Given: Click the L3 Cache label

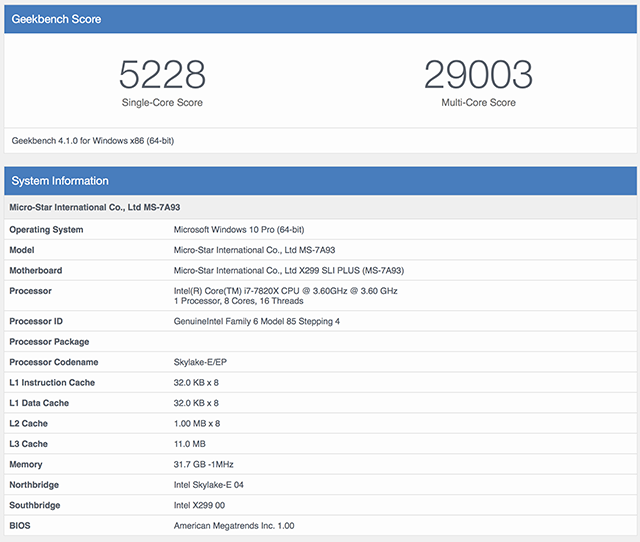Looking at the screenshot, I should point(28,444).
